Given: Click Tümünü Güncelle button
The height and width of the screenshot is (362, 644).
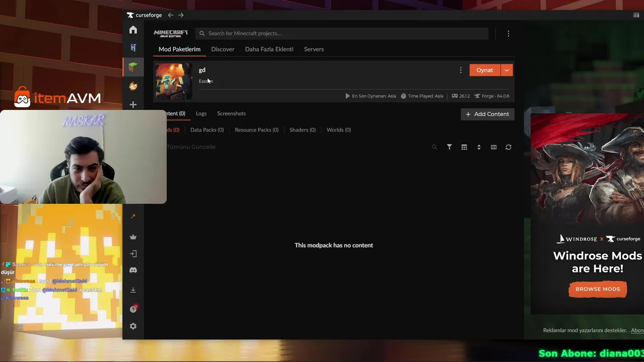Looking at the screenshot, I should tap(191, 147).
